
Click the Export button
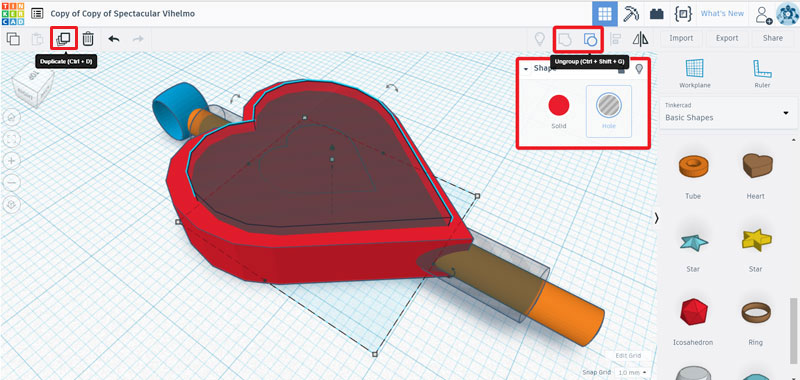point(727,38)
